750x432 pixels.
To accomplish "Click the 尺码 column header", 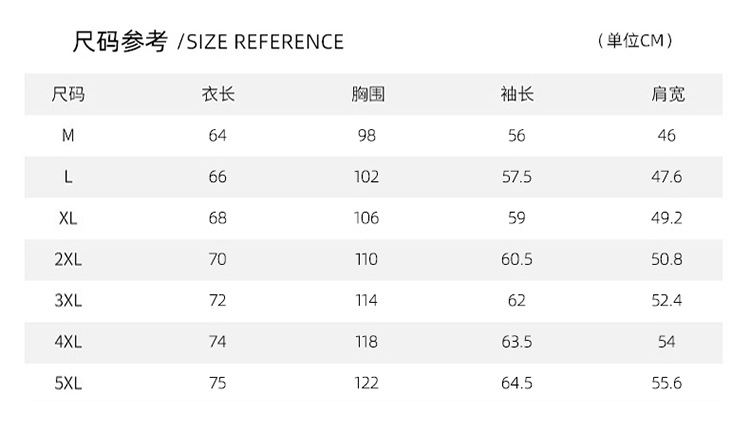I will tap(68, 95).
